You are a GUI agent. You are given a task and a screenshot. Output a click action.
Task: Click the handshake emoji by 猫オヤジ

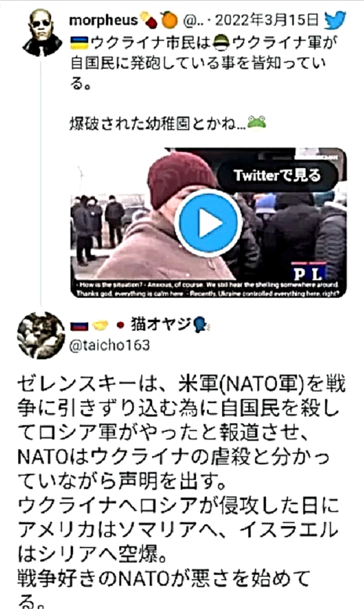[100, 325]
